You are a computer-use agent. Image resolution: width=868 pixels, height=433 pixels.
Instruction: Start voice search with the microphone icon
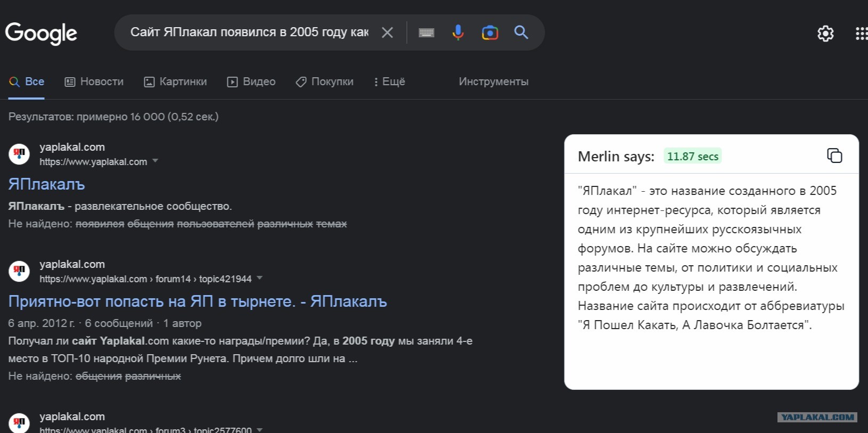click(x=458, y=32)
